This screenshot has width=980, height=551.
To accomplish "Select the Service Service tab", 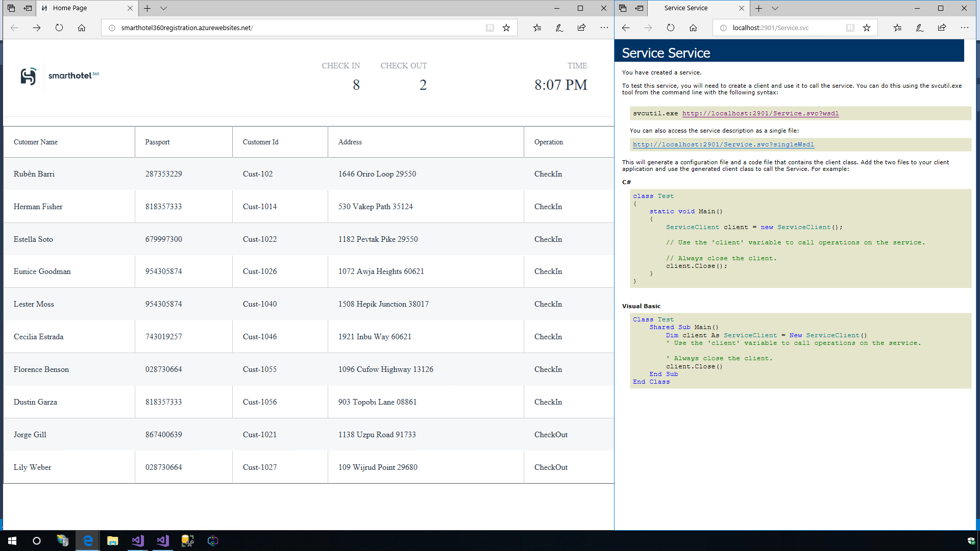I will [x=685, y=8].
